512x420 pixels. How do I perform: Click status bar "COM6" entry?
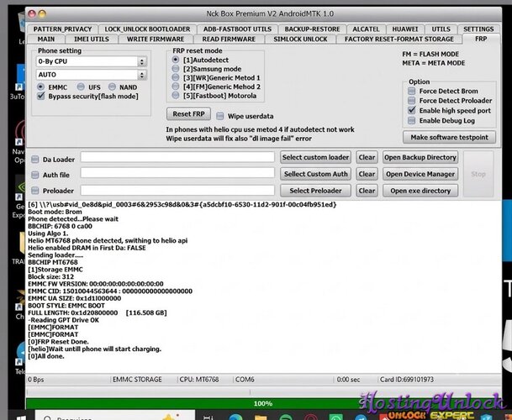[x=245, y=380]
